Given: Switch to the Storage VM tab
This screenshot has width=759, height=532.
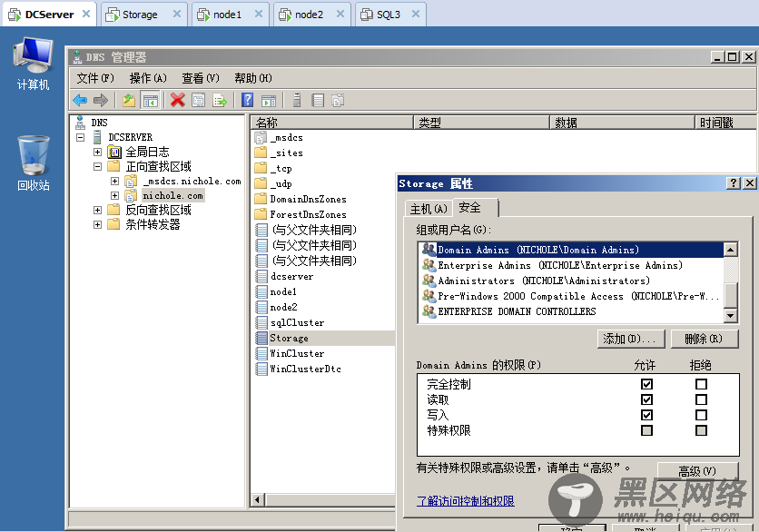Looking at the screenshot, I should point(143,15).
